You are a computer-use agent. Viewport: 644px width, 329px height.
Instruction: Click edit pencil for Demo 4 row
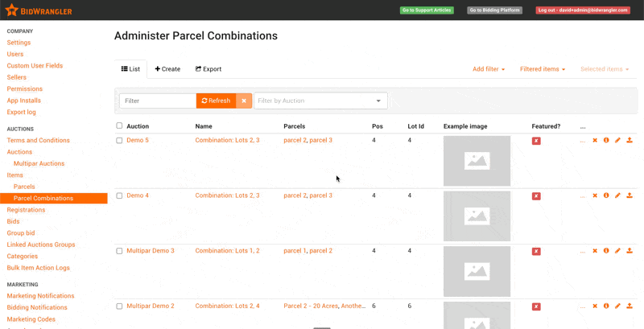click(617, 195)
